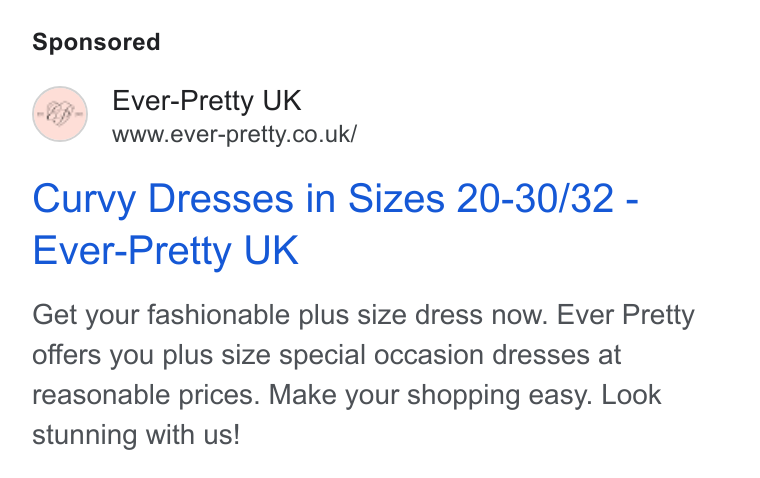Click the Ever-Pretty pink heart logo icon

[x=60, y=114]
